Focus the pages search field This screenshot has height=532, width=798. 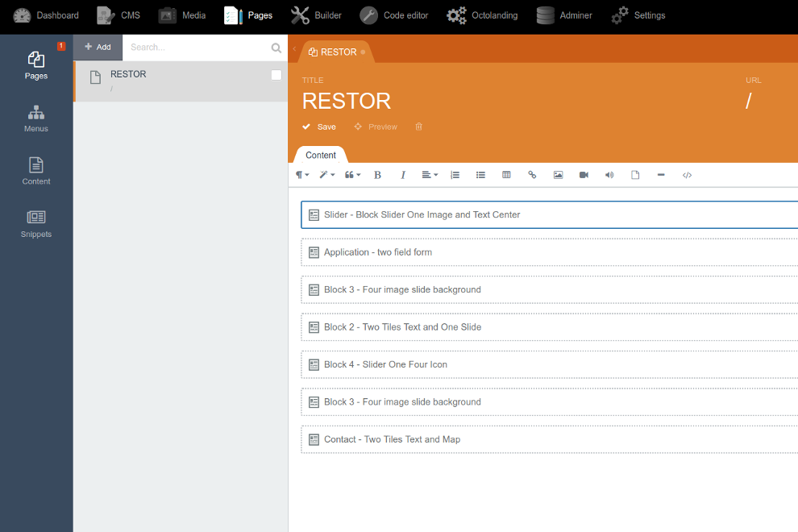pyautogui.click(x=198, y=48)
